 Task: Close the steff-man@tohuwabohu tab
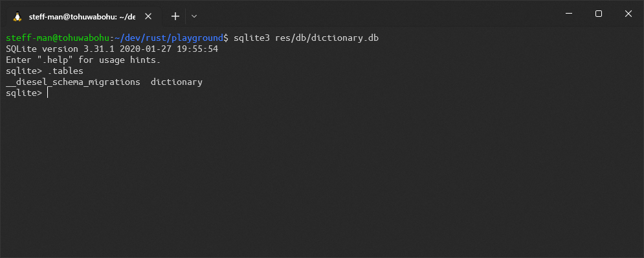[148, 16]
